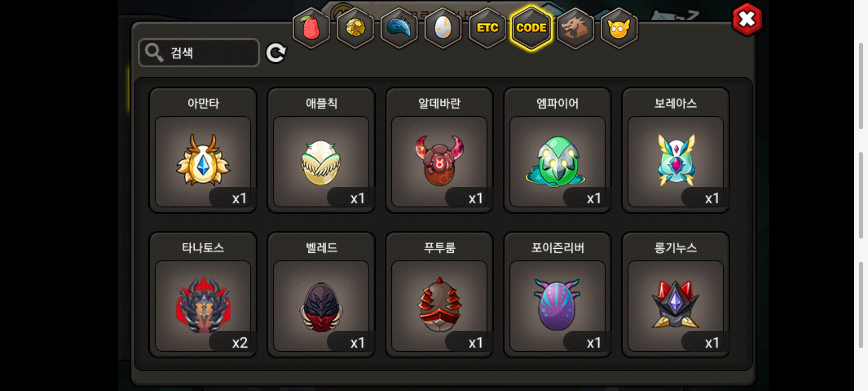Select the 아만타 egg item
868x391 pixels.
pos(203,150)
